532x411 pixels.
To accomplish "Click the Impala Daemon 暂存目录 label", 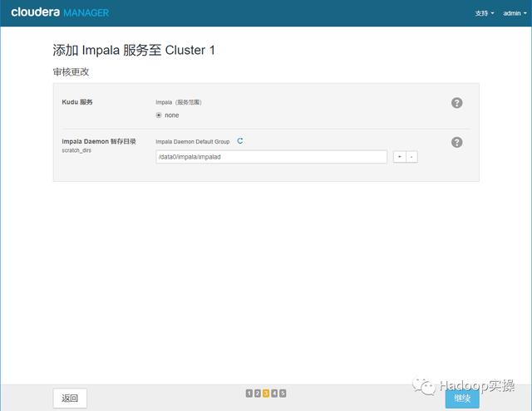I will pos(99,141).
